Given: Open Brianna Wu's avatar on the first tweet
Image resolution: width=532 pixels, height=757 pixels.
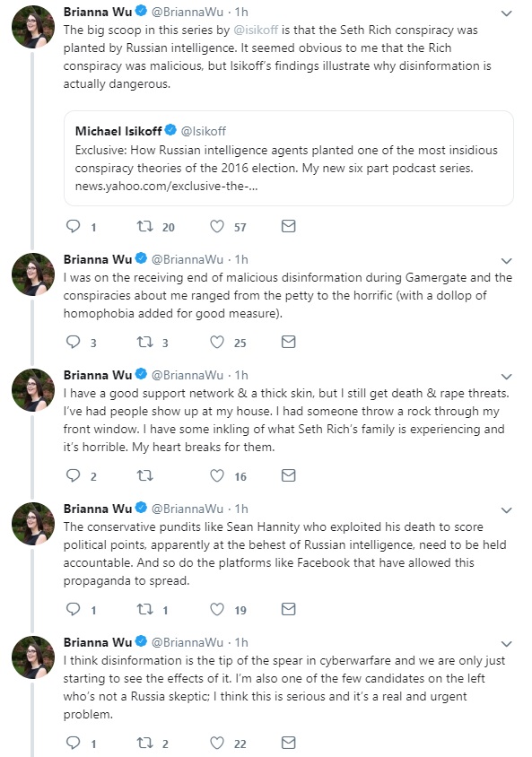Looking at the screenshot, I should (x=33, y=27).
